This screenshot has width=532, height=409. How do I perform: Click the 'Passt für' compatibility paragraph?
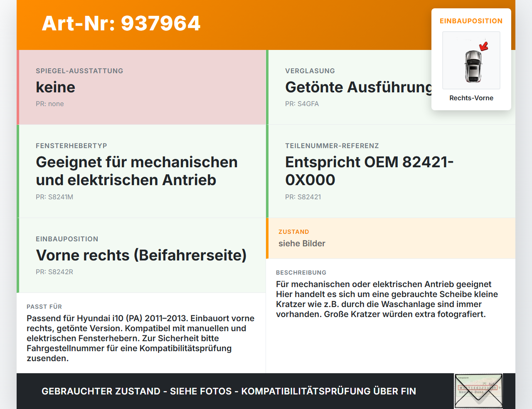[140, 338]
